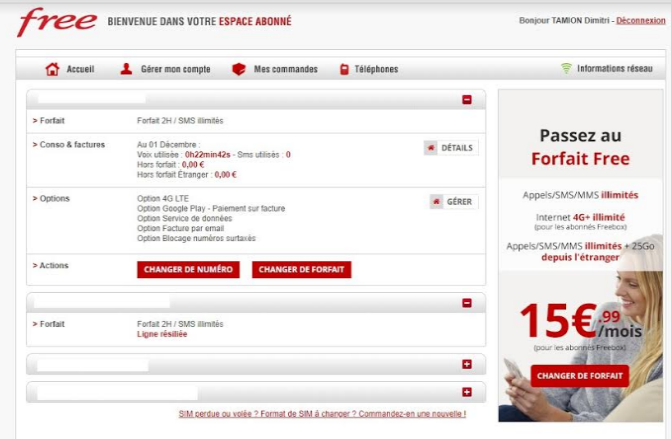The image size is (671, 439).
Task: Click CHANGER DE NUMÉRO button
Action: 188,270
